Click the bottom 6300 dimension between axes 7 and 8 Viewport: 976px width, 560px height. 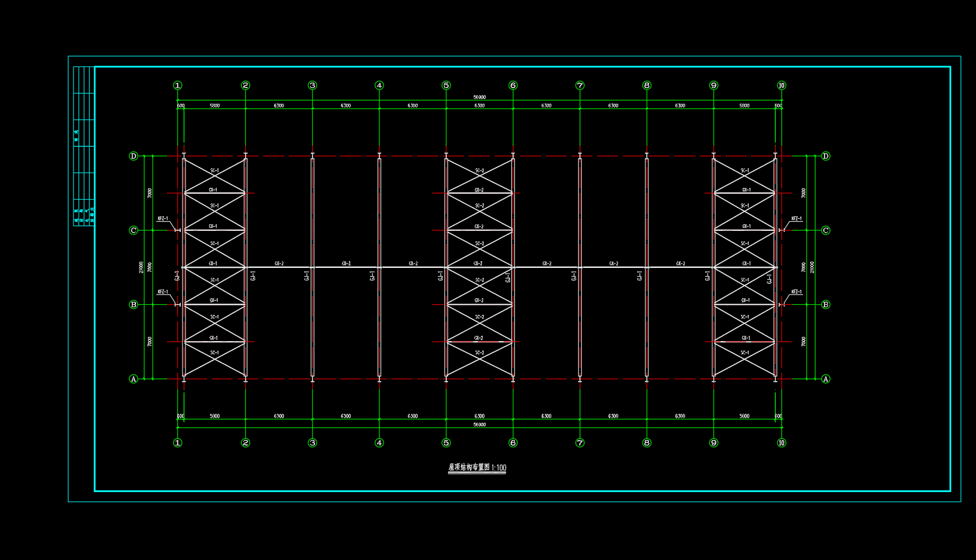click(613, 416)
